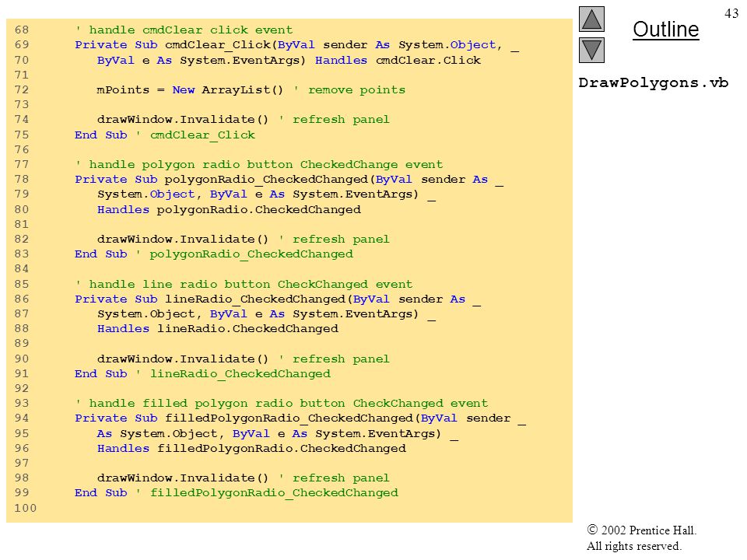The width and height of the screenshot is (747, 560).
Task: Click the up arrow navigation button
Action: [x=591, y=19]
